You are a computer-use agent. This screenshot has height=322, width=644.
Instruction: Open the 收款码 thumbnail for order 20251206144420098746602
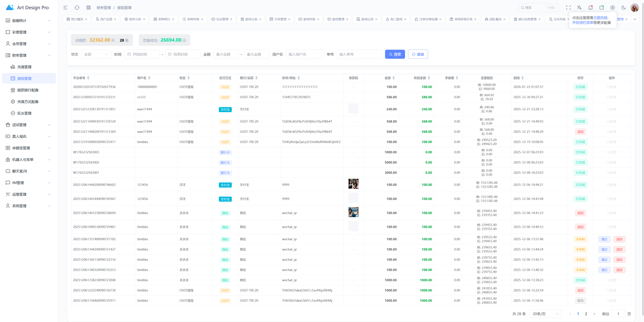[x=353, y=184]
